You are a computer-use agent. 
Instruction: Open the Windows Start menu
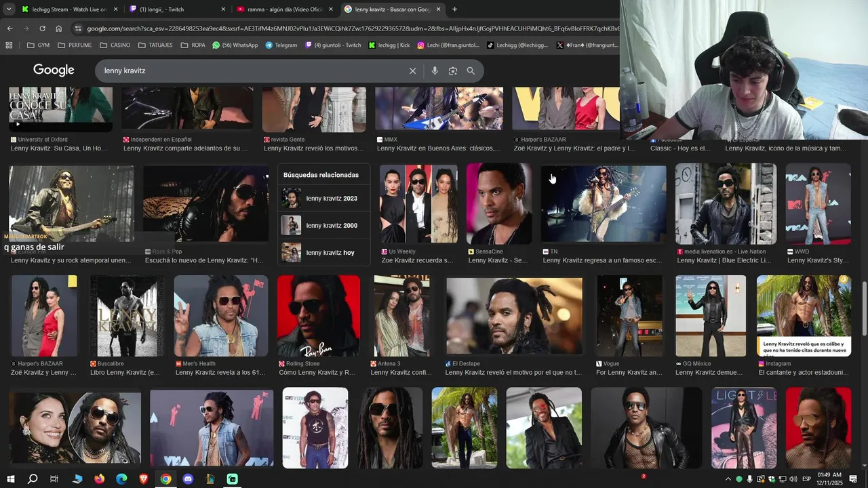point(10,479)
